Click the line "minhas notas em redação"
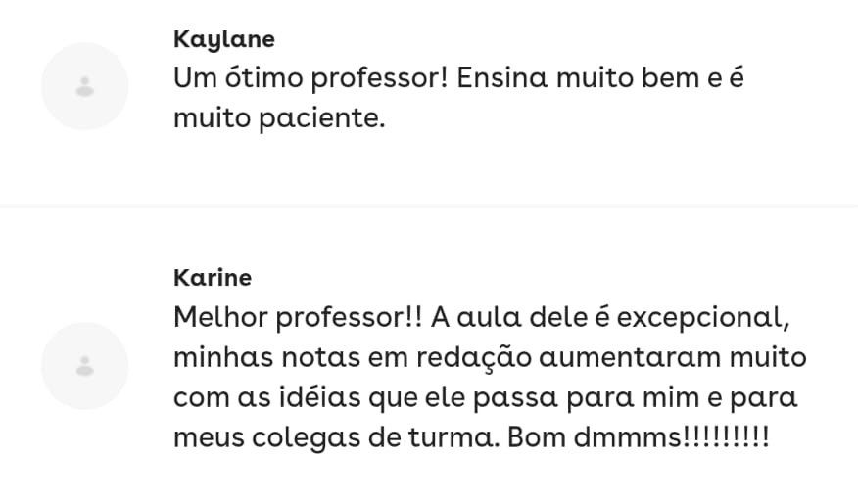This screenshot has width=858, height=504. [490, 357]
